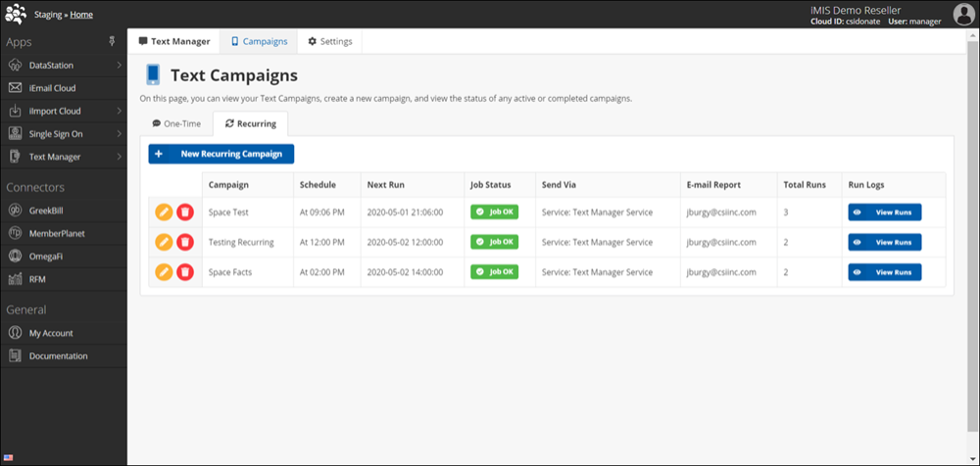Click the Home breadcrumb link

click(81, 15)
